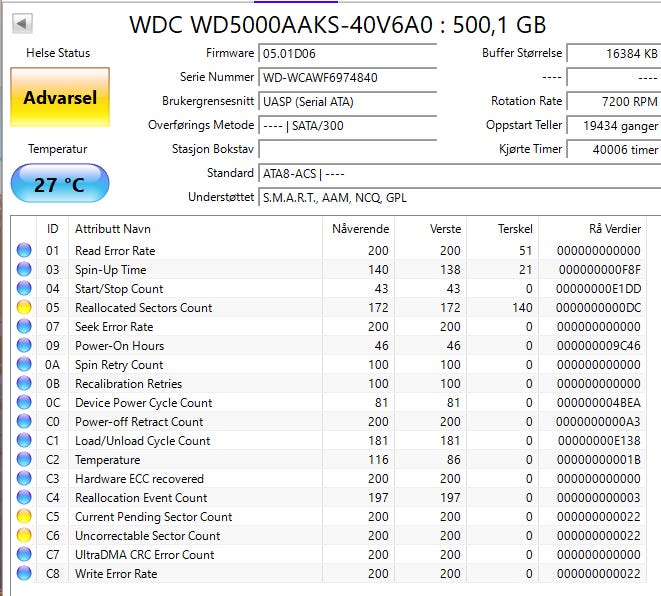Select the Temperature attribute name in the table
The image size is (661, 596).
coord(107,459)
